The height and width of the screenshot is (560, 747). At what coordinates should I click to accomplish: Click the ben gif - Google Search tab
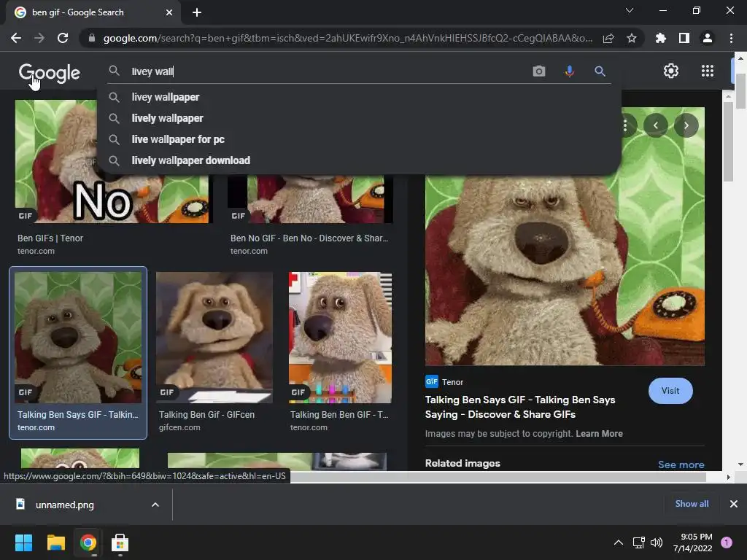[x=93, y=12]
